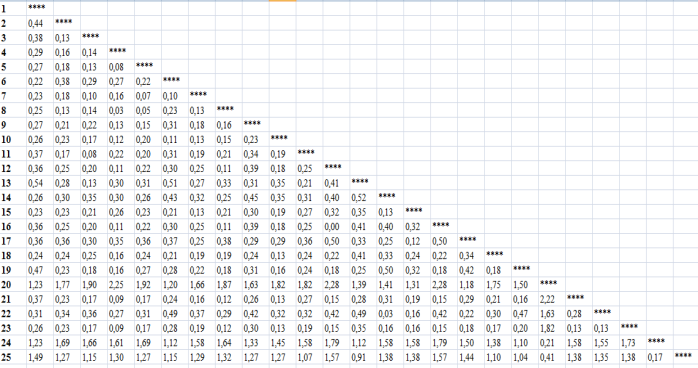Click the 2,22 cell in row 21
This screenshot has width=698, height=368.
(552, 299)
